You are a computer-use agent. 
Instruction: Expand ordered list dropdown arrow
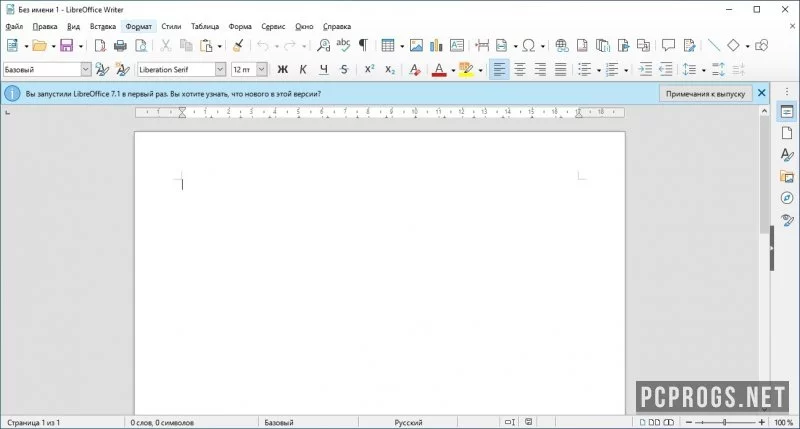pyautogui.click(x=626, y=70)
